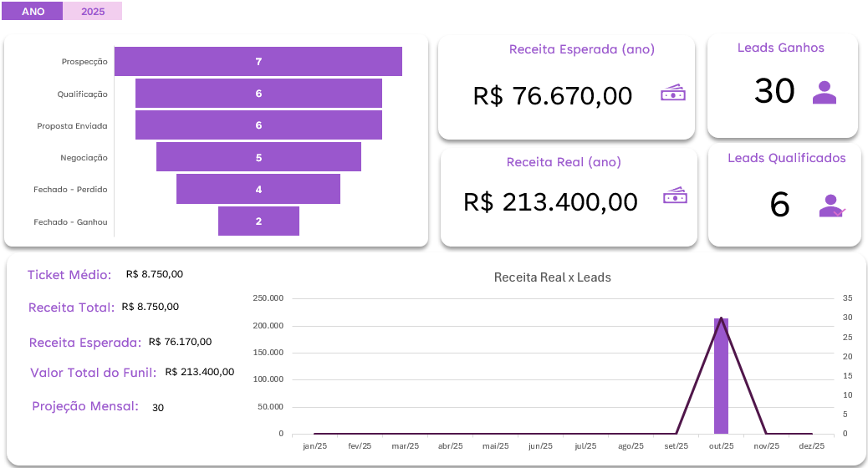Click the Receita Real x Leads chart title
This screenshot has width=868, height=468.
point(552,277)
